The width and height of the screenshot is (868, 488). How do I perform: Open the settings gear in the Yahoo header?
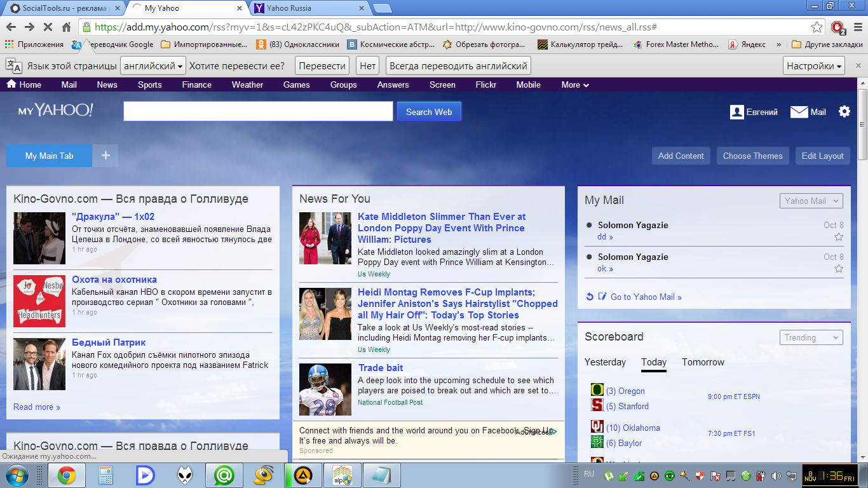tap(844, 111)
